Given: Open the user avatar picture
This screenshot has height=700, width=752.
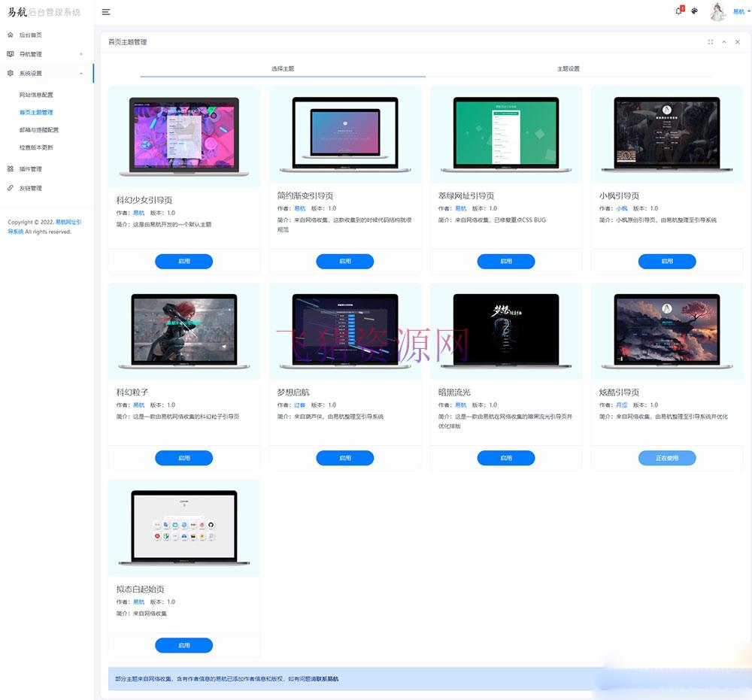Looking at the screenshot, I should point(718,12).
